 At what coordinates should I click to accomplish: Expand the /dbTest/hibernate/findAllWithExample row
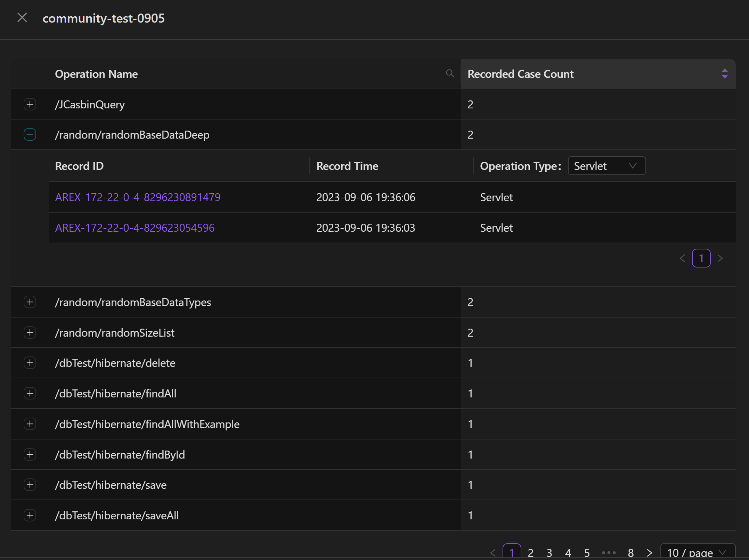coord(30,424)
